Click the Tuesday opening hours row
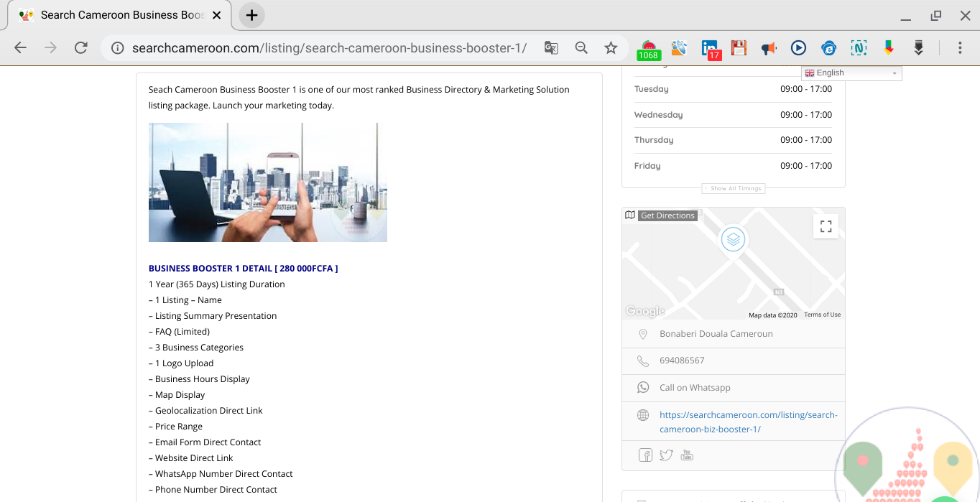The image size is (980, 502). click(733, 89)
